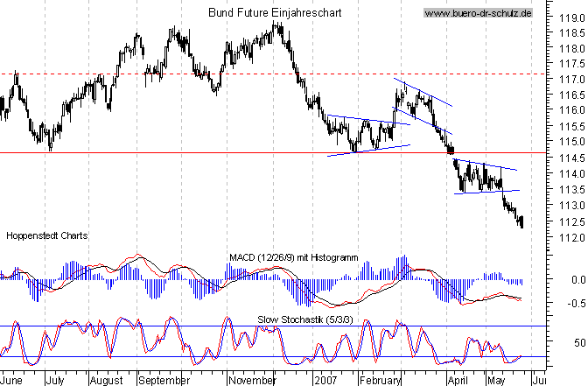Click the February label on time axis
The image size is (588, 386).
pos(379,382)
